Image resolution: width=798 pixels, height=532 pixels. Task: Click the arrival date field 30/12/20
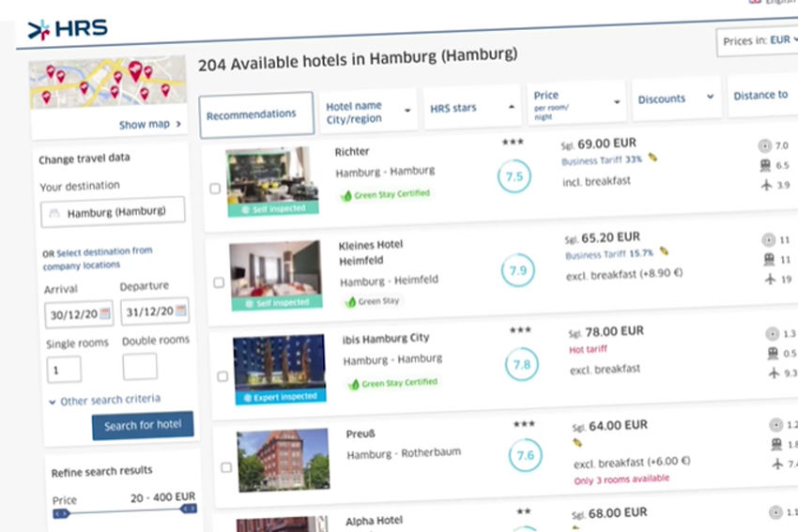pos(78,314)
